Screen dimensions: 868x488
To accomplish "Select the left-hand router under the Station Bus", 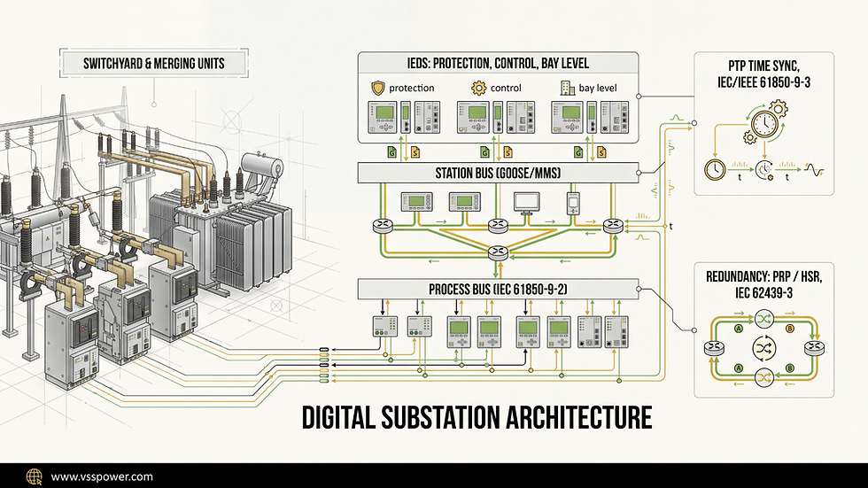I will click(383, 225).
